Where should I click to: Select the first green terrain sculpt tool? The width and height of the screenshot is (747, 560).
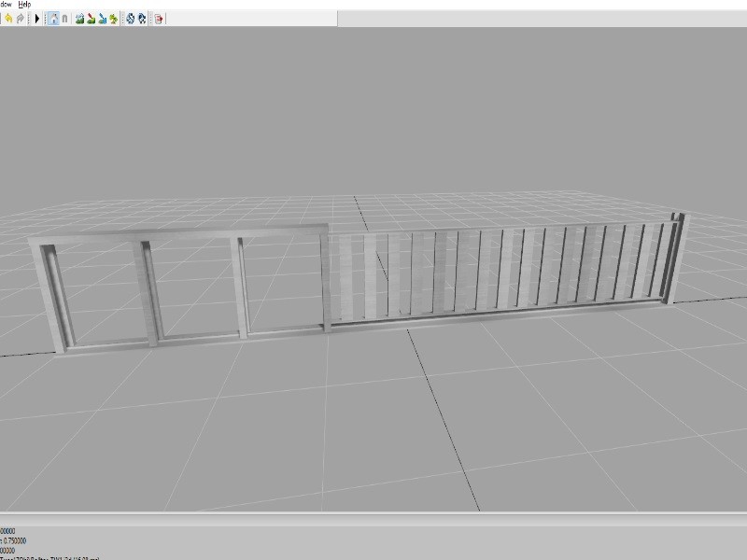[x=80, y=19]
